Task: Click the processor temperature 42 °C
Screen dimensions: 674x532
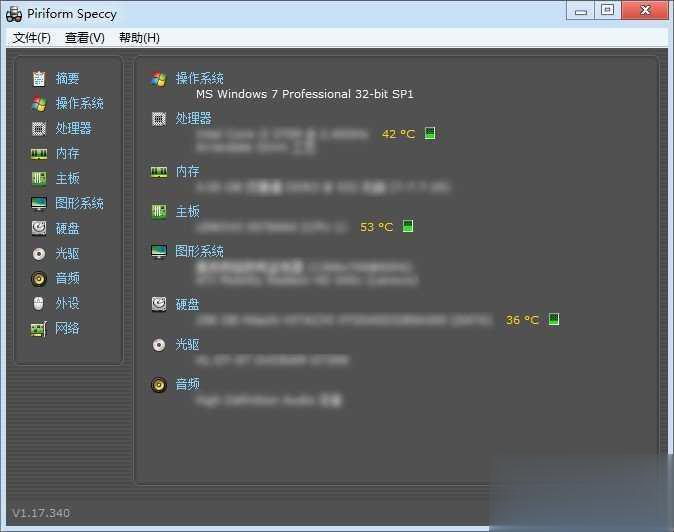Action: tap(398, 134)
